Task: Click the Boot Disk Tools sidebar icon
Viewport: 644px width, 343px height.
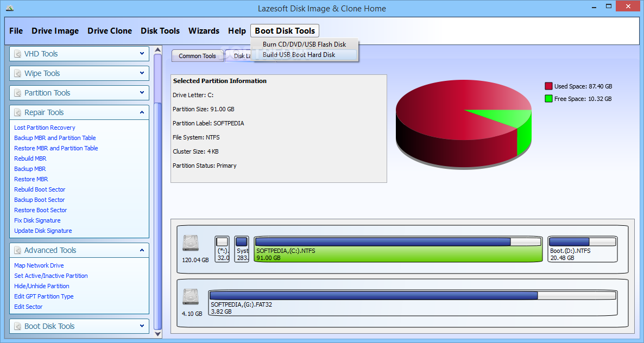Action: pos(18,327)
